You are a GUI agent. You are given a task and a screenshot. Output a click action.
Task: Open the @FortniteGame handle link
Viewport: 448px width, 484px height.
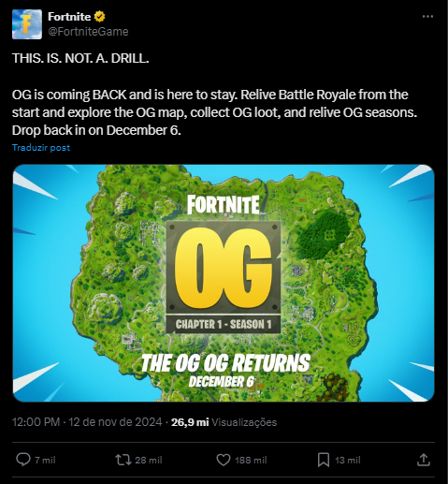(x=88, y=32)
